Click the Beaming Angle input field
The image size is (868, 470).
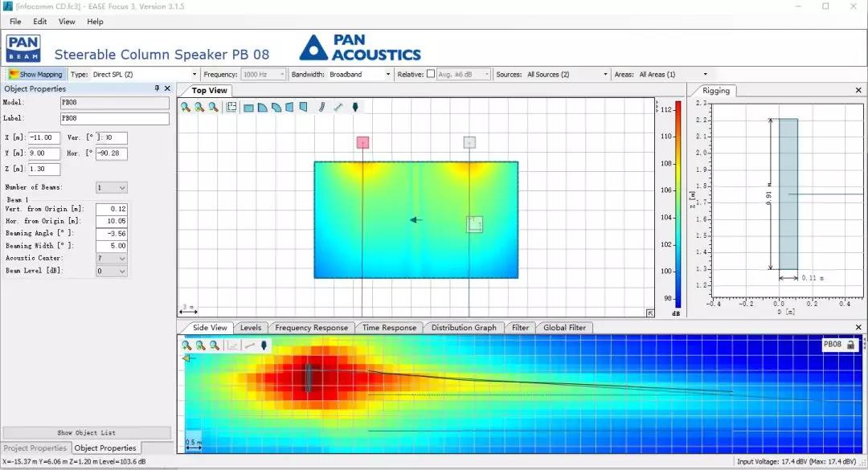coord(111,234)
